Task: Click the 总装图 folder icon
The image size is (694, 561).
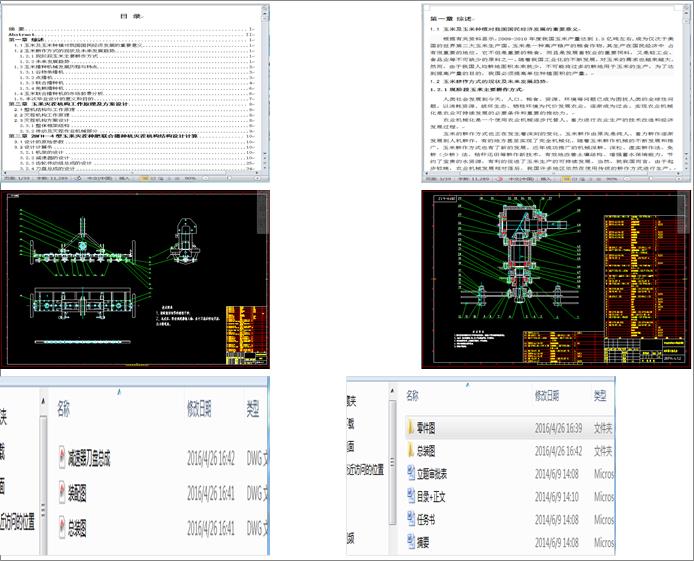Action: [x=411, y=451]
